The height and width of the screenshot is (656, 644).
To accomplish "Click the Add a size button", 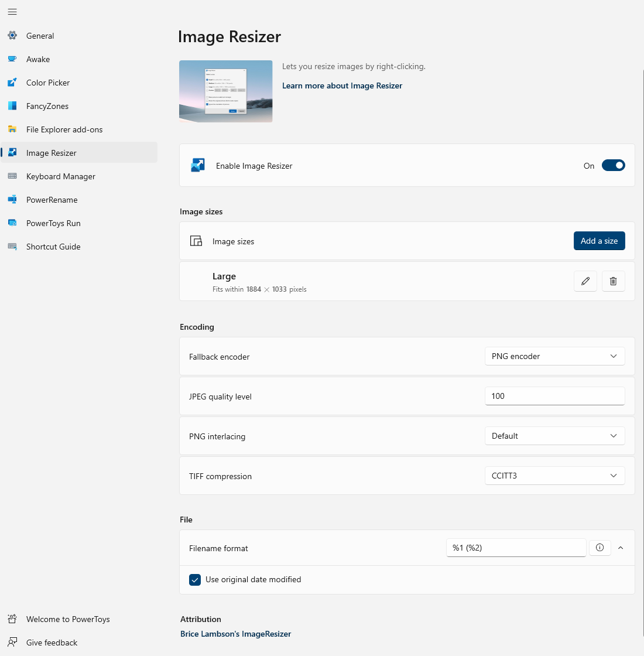I will pos(599,241).
